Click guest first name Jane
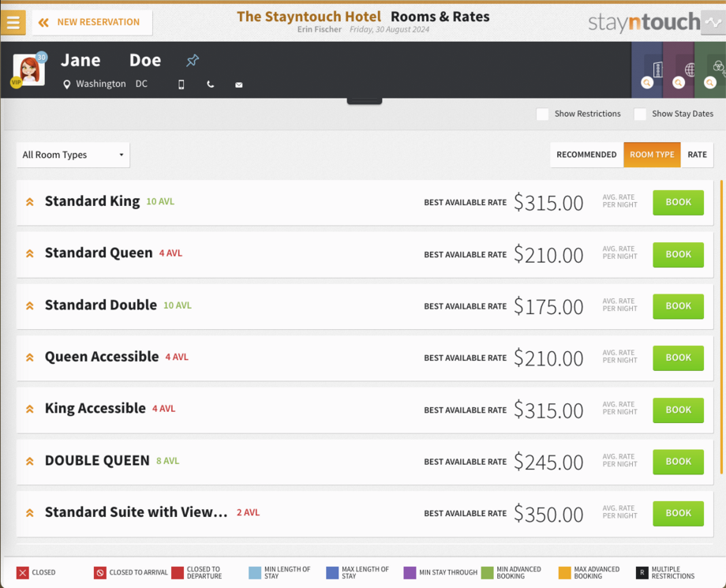The image size is (726, 588). click(80, 60)
